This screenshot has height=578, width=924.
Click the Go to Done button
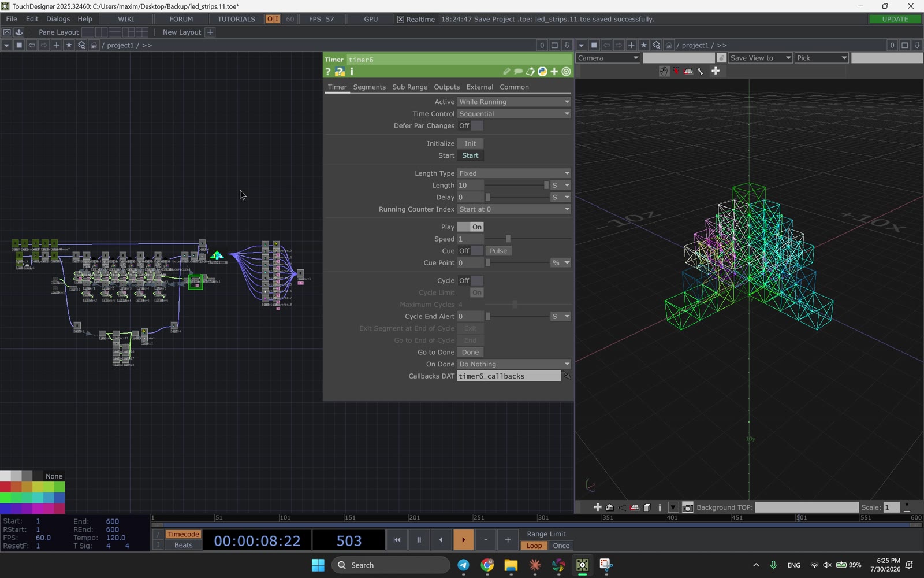pos(470,353)
